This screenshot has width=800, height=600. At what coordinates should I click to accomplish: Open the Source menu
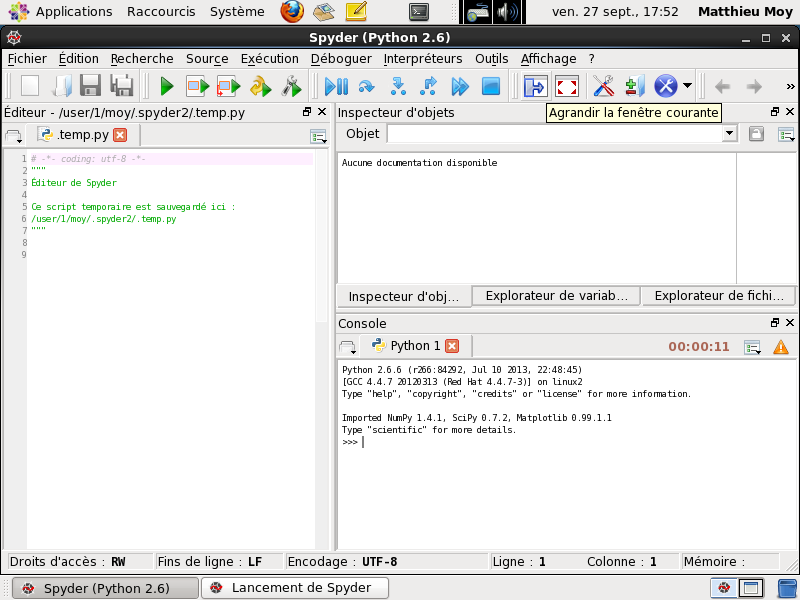[x=207, y=59]
